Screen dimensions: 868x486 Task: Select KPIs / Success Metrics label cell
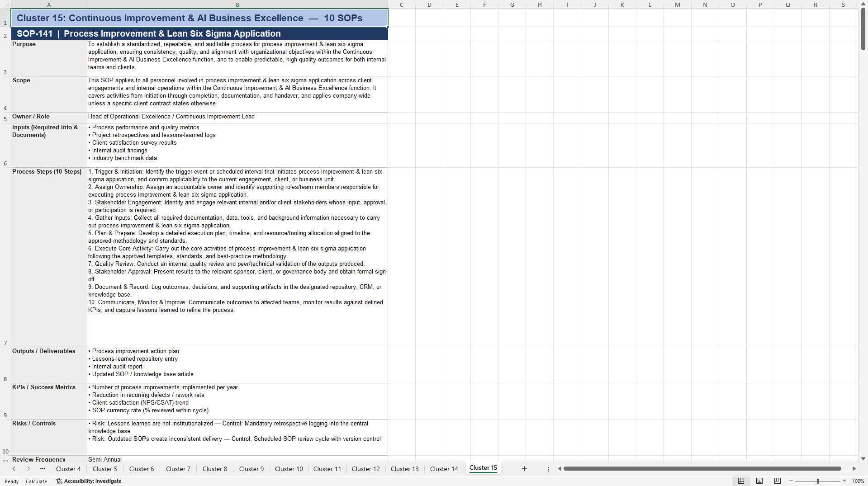pyautogui.click(x=49, y=401)
